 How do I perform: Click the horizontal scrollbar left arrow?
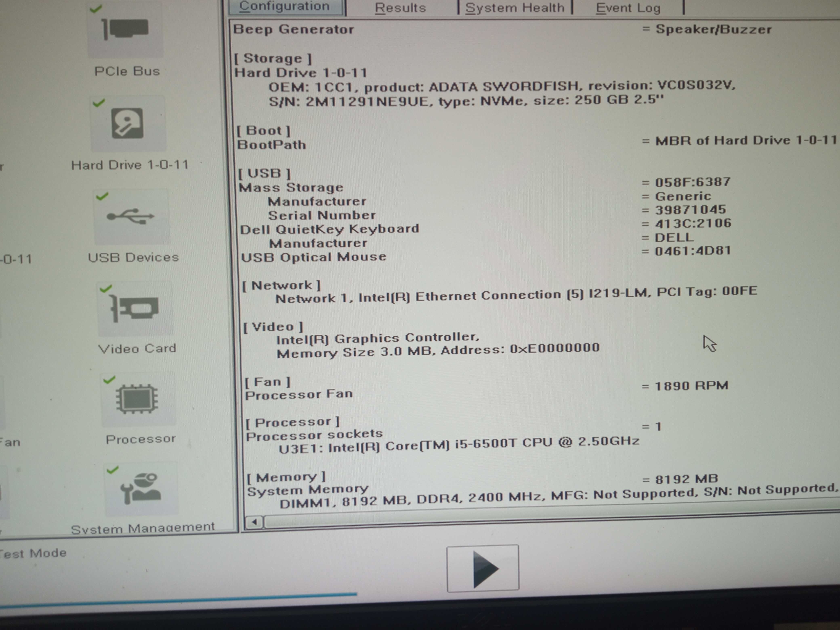click(254, 522)
